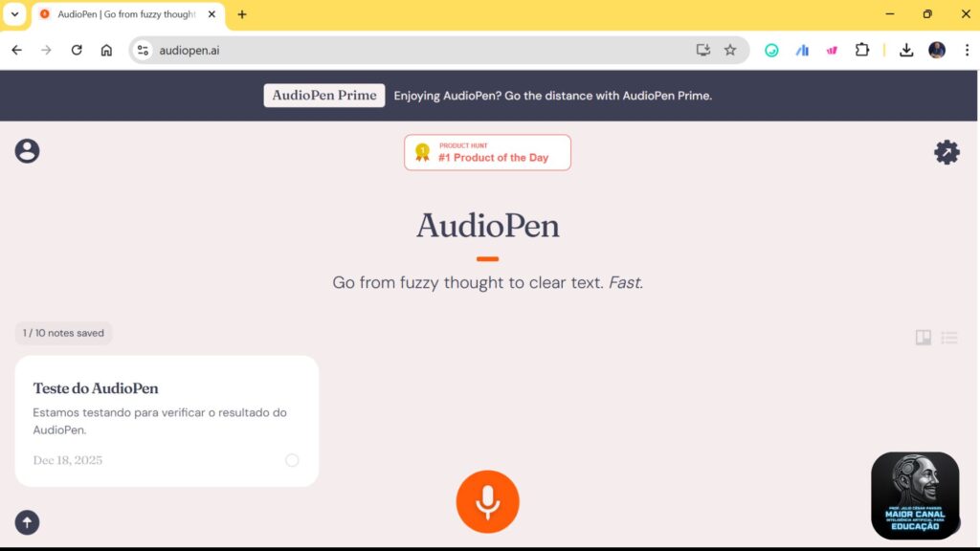Switch notes to grid card view
Screen dimensions: 980x551
922,338
